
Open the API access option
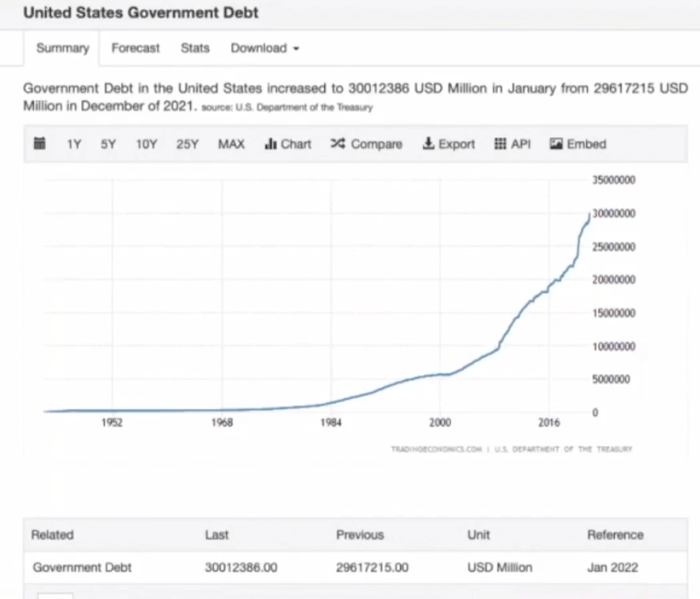pyautogui.click(x=513, y=144)
